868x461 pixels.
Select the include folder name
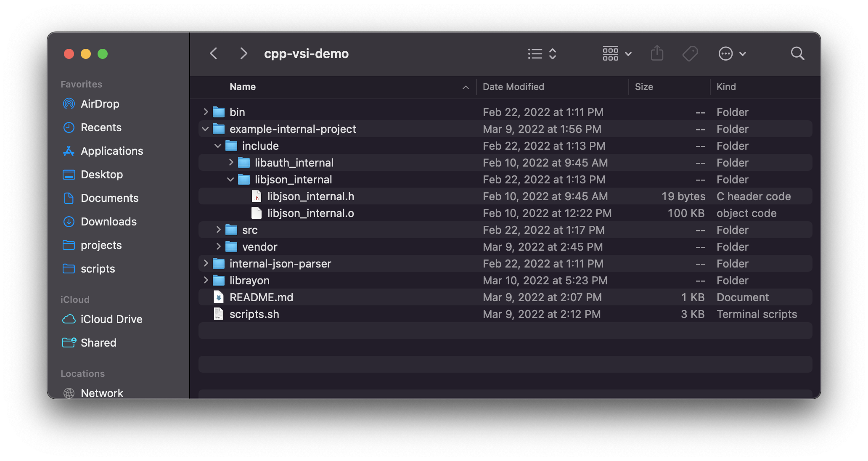pos(260,146)
